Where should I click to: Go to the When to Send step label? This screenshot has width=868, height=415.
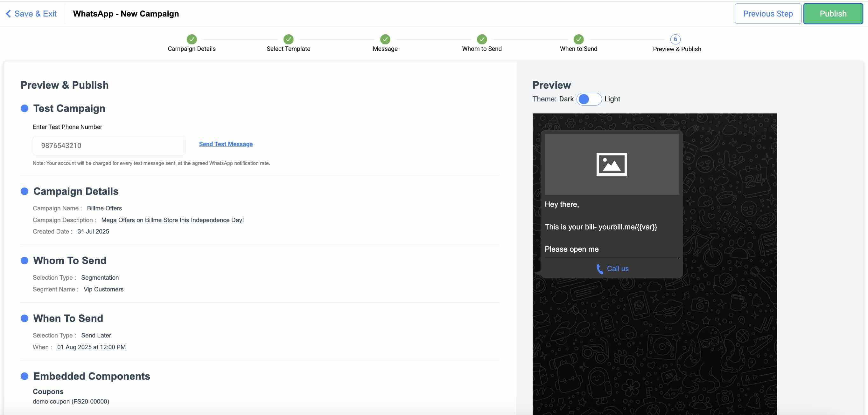click(x=578, y=49)
